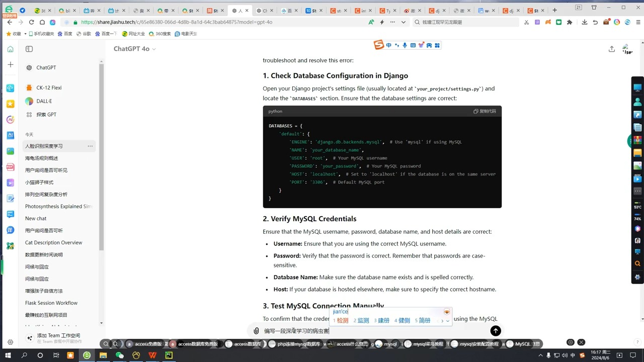644x362 pixels.
Task: Open Sogou skin wardrobe icon
Action: pos(421,45)
